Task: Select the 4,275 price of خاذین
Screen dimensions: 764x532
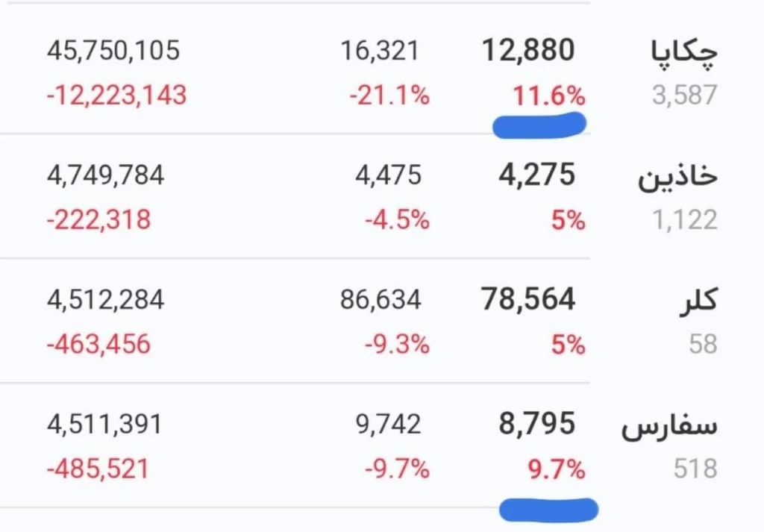Action: pos(537,175)
